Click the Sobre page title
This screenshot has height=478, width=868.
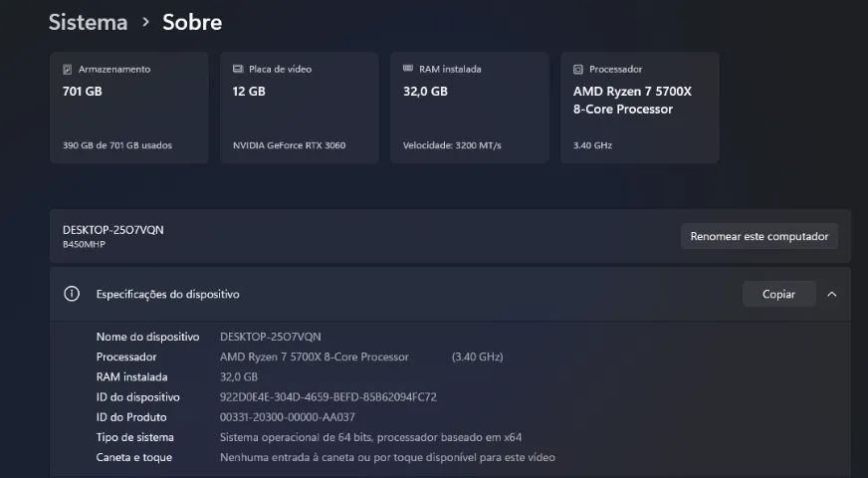(x=192, y=22)
